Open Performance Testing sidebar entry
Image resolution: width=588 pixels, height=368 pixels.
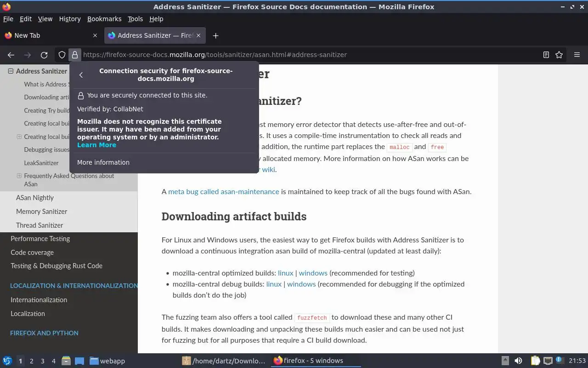pyautogui.click(x=40, y=239)
